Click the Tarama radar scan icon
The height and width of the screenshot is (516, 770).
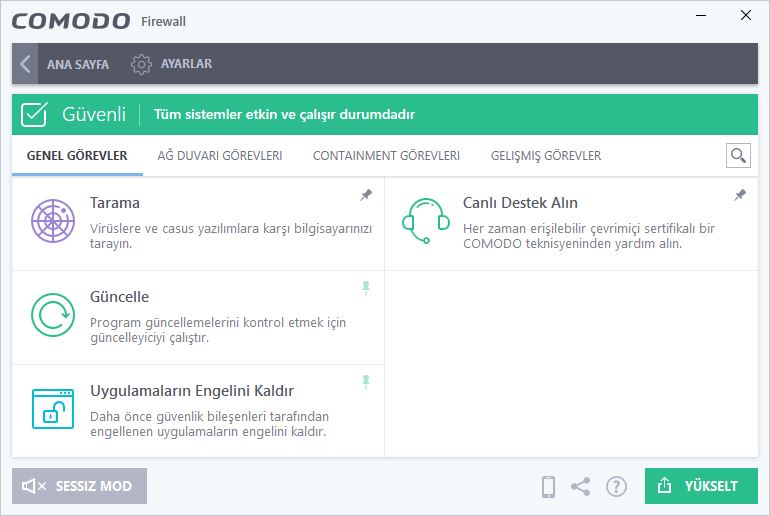(53, 221)
